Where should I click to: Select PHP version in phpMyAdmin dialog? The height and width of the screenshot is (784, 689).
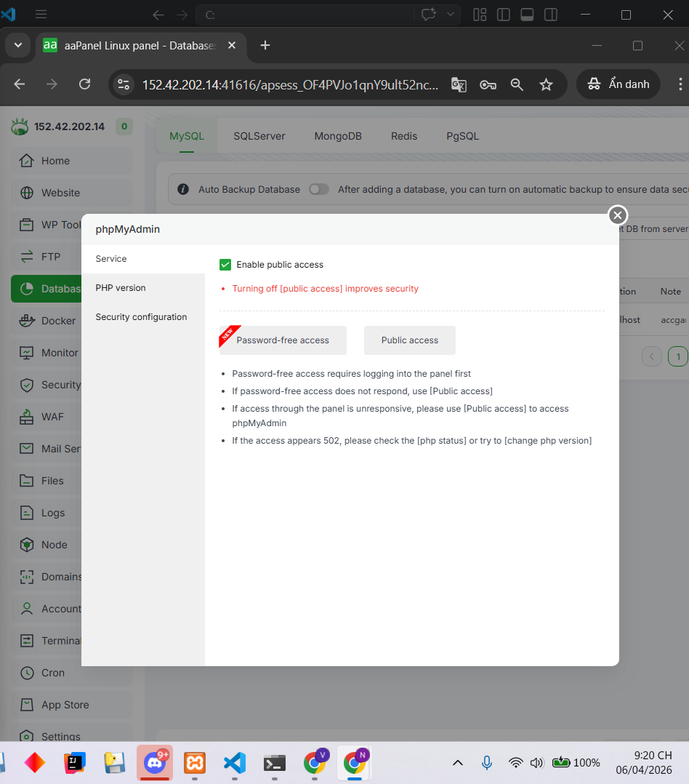click(121, 288)
